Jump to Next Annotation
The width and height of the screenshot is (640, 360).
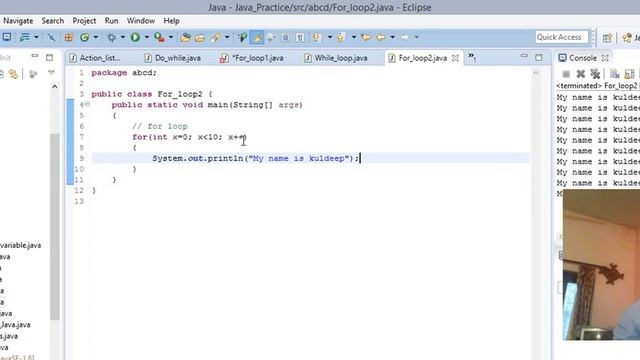click(316, 38)
